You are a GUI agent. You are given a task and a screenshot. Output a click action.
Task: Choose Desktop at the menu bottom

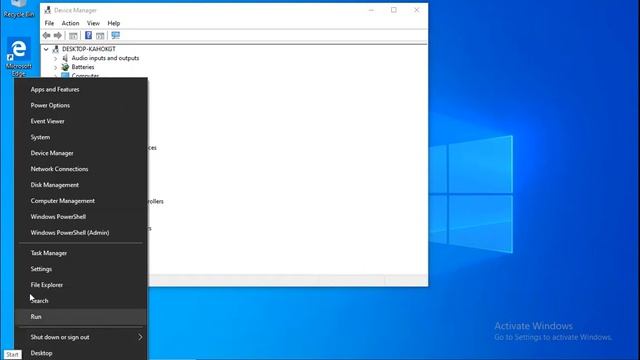click(81, 353)
